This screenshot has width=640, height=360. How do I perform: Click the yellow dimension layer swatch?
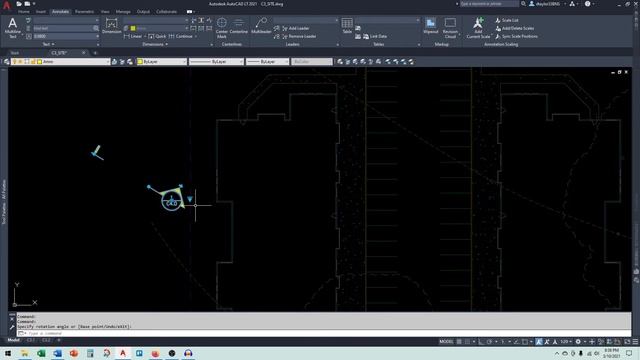pos(133,28)
